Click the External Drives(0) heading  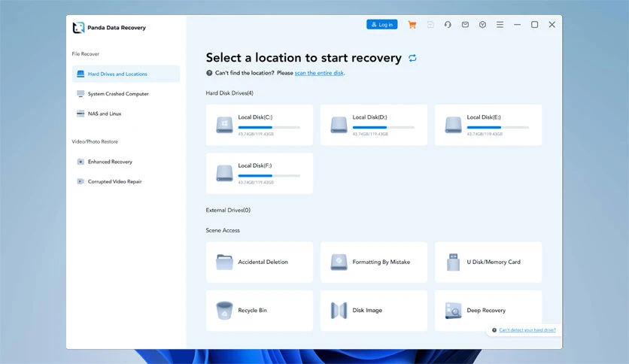pyautogui.click(x=228, y=210)
